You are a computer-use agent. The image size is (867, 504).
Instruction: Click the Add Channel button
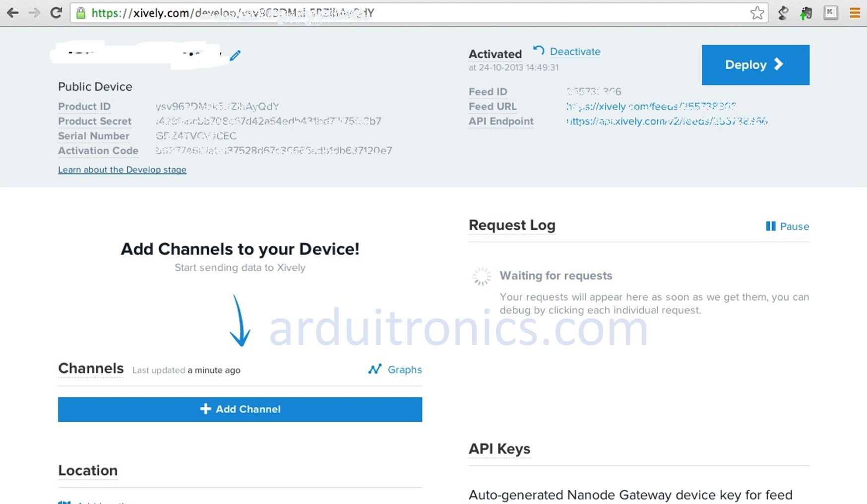click(240, 409)
